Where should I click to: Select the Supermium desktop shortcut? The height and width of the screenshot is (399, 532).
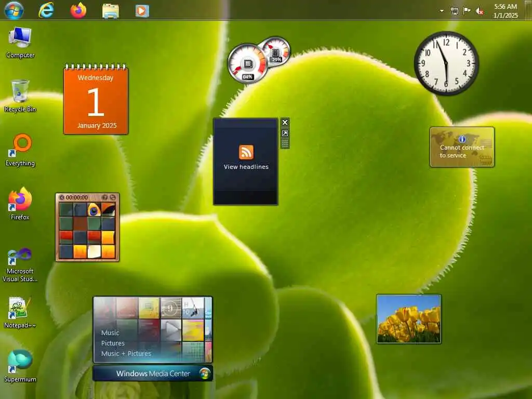coord(20,366)
